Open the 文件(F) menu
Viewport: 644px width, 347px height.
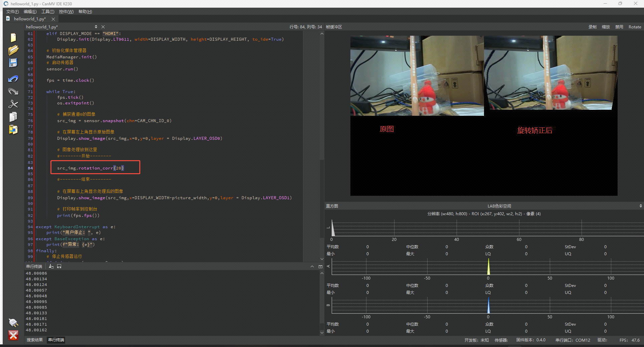point(12,12)
